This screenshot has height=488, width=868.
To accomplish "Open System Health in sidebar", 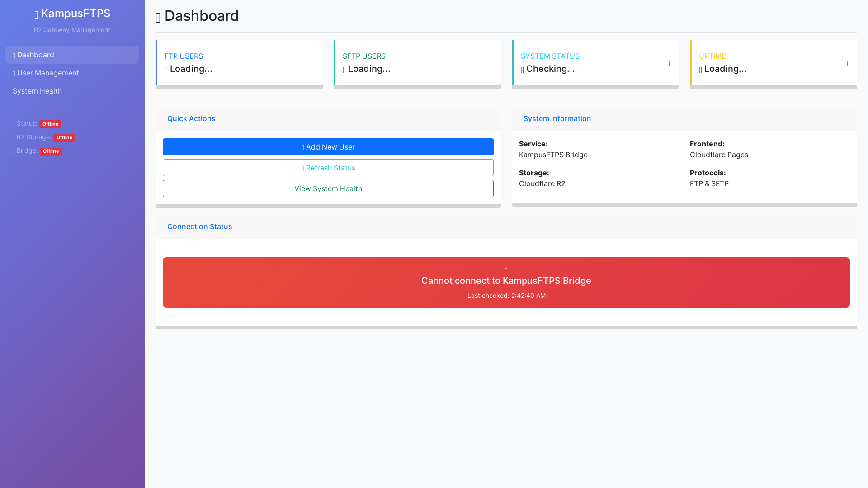I will coord(72,91).
